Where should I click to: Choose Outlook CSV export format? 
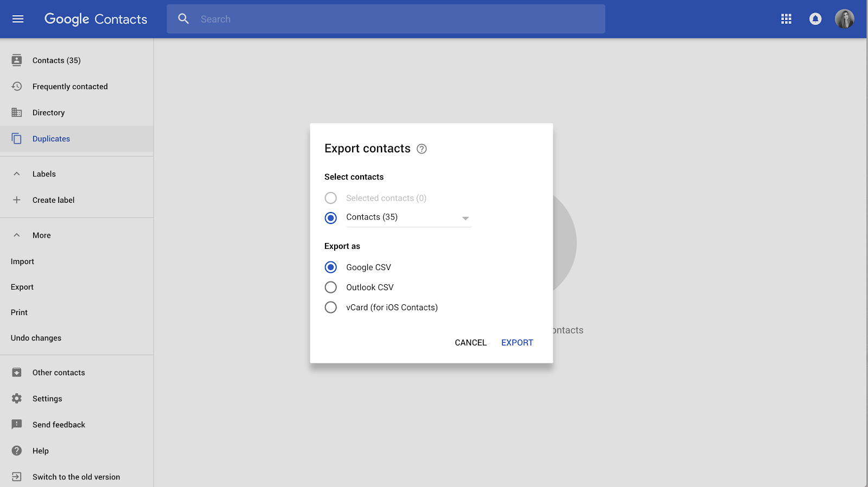[330, 287]
